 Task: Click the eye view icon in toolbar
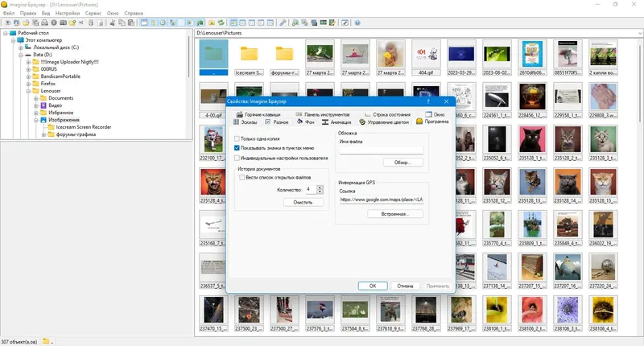8,23
